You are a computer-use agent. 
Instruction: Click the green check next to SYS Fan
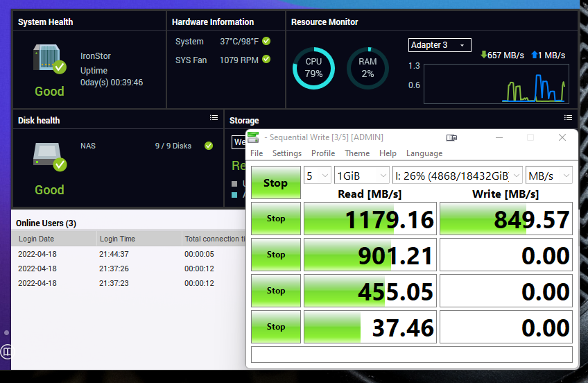(x=266, y=60)
